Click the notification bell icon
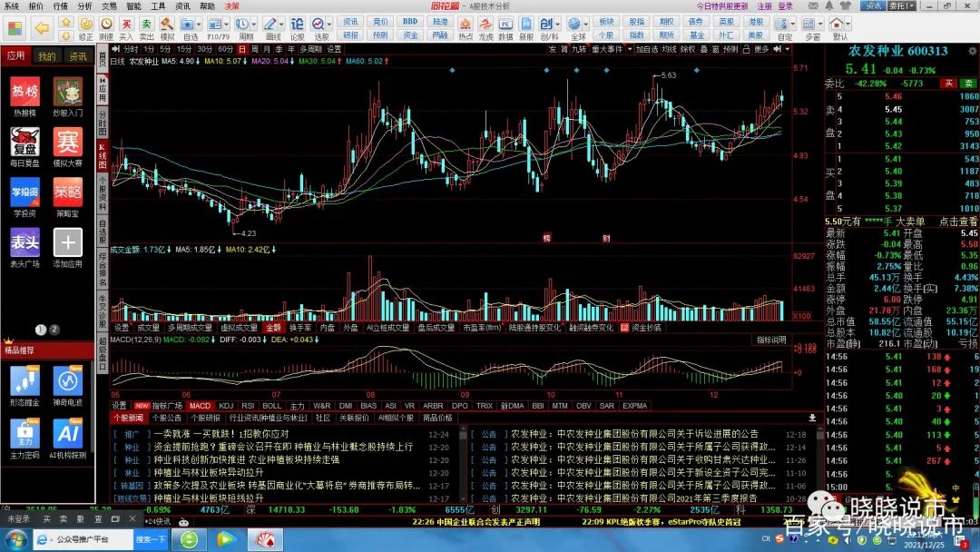Screen dimensions: 980x552 click(828, 5)
